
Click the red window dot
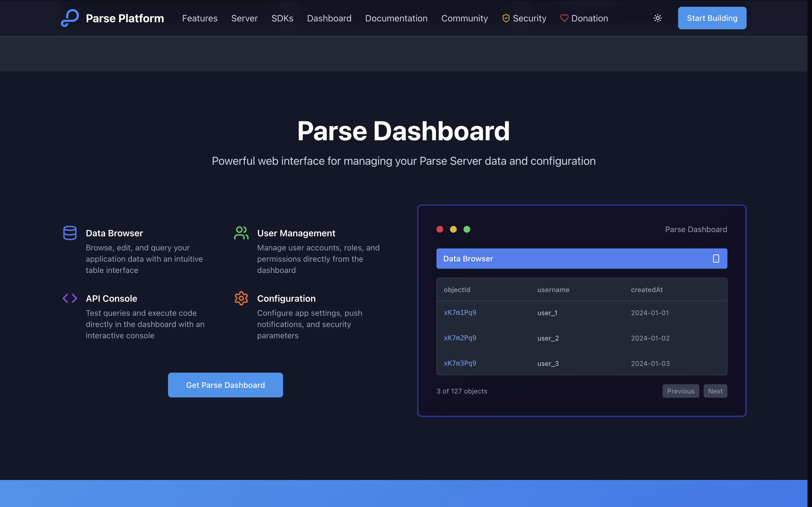click(440, 229)
